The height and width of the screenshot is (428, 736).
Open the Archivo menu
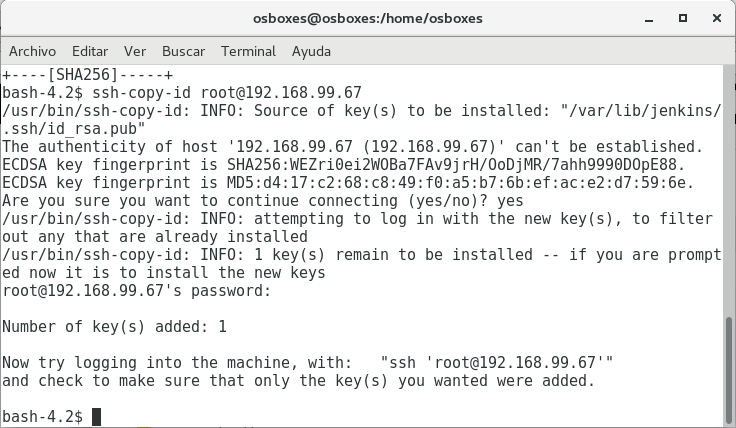[x=32, y=51]
